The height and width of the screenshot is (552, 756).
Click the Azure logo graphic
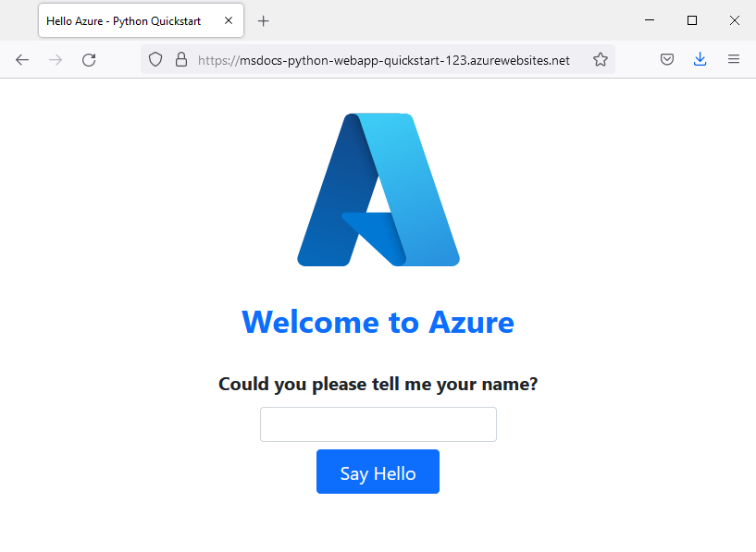[378, 190]
